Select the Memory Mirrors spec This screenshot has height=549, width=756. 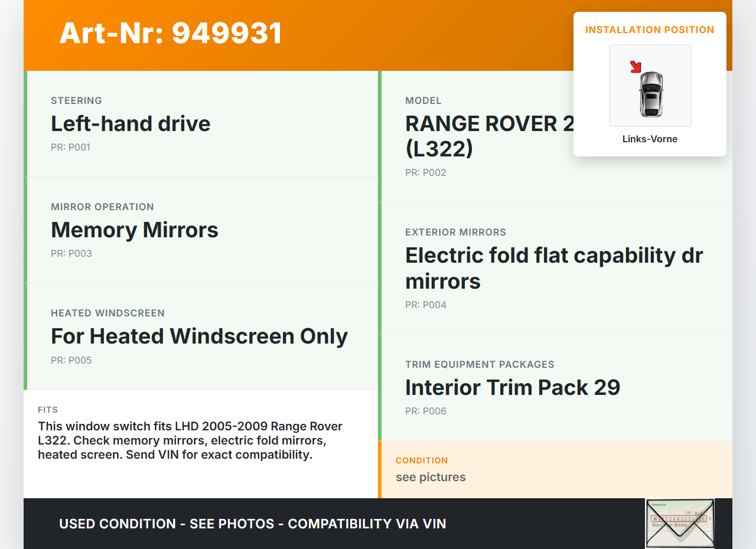coord(135,230)
